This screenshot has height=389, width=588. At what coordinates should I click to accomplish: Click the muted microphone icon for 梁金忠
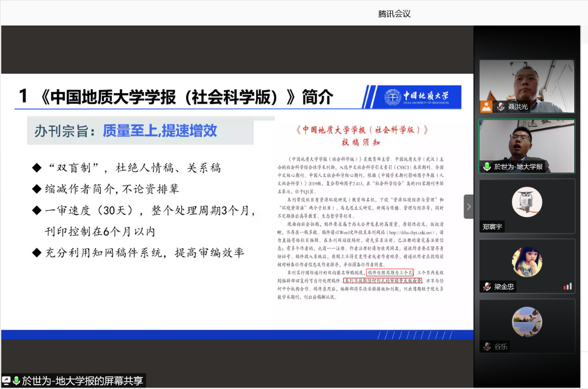(x=487, y=286)
